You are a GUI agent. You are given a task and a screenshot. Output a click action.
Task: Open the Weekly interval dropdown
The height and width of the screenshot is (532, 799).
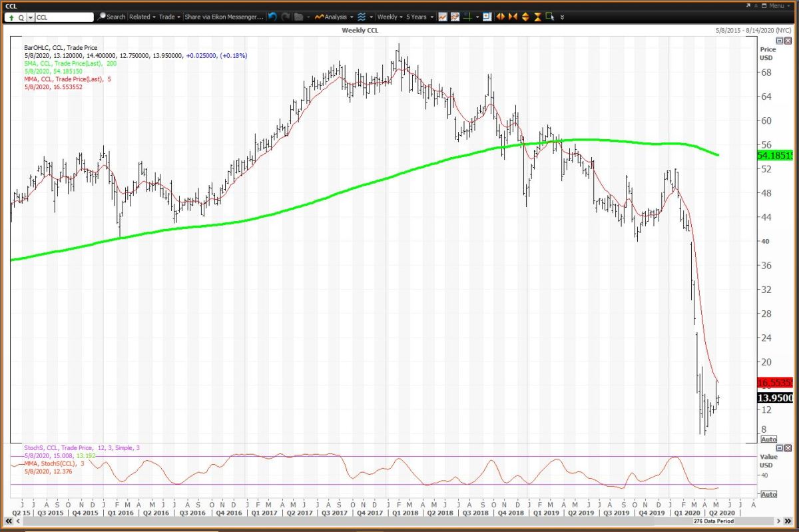point(389,17)
